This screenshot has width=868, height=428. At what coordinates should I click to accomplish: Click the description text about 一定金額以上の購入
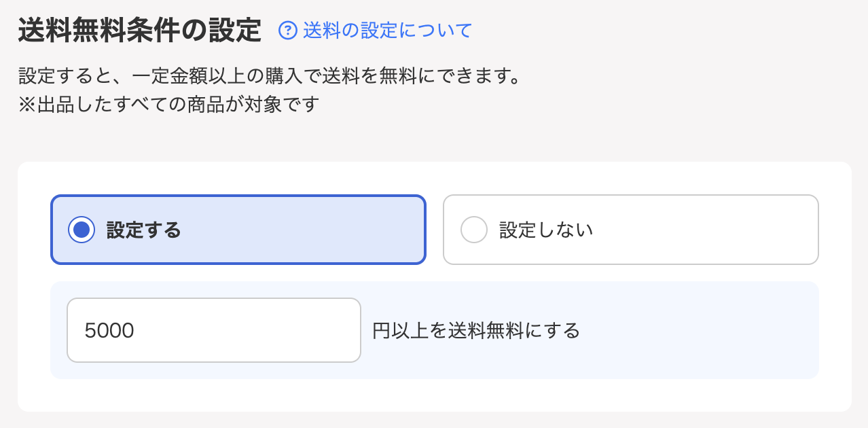(x=269, y=76)
